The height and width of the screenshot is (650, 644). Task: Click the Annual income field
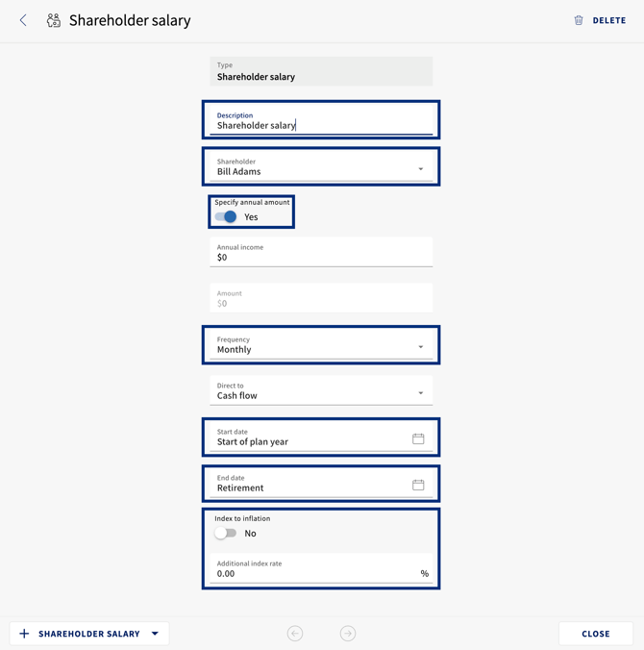coord(321,252)
